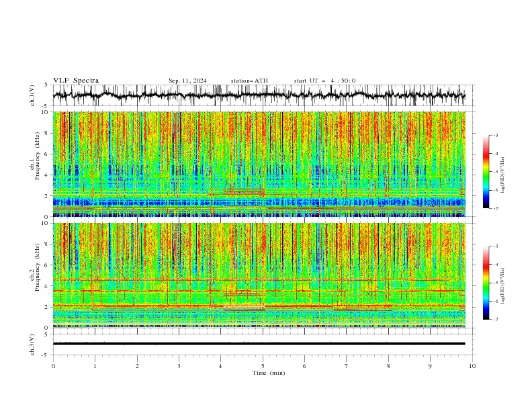Click inside the ch.1 spectrogram panel

pyautogui.click(x=259, y=164)
